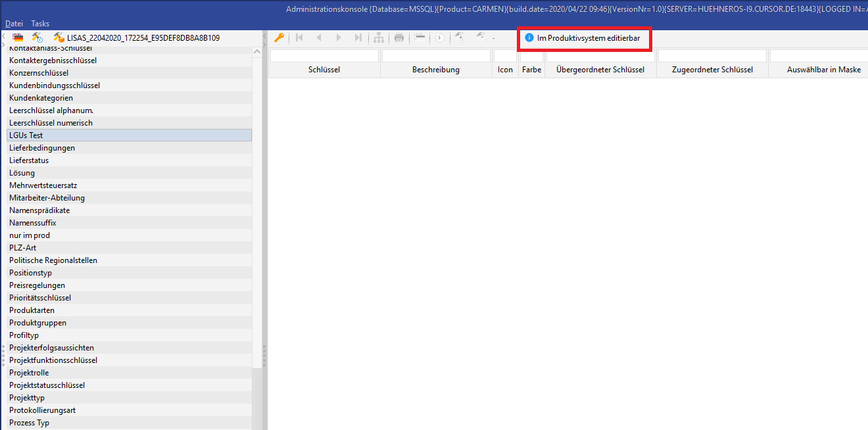Click the hierarchy structure toolbar icon
Screen dimensions: 868x430
[x=379, y=38]
